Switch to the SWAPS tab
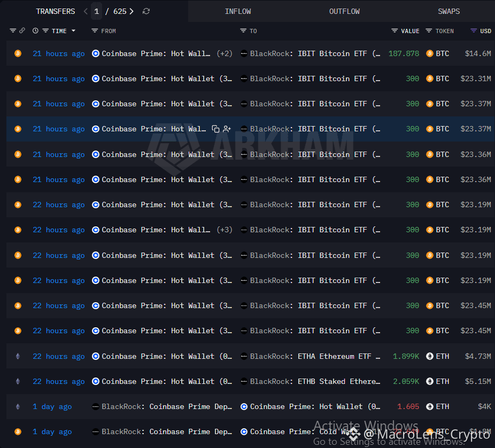The image size is (495, 448). (448, 11)
